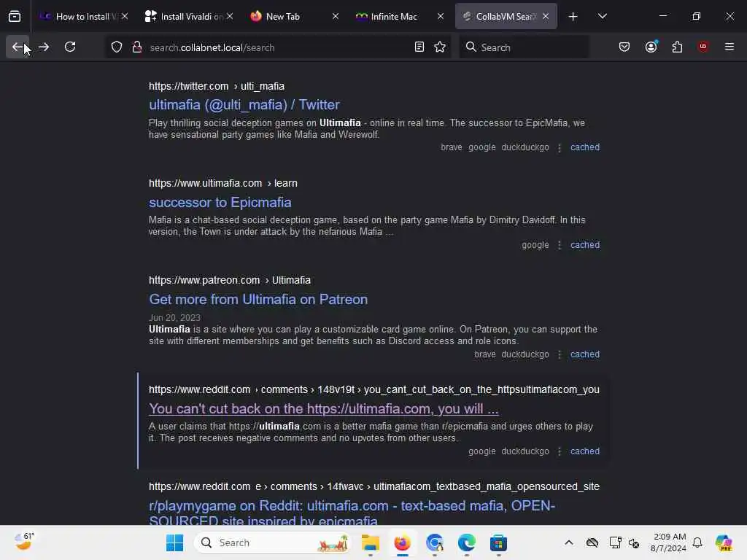This screenshot has height=560, width=747.
Task: Open File Explorer from the taskbar
Action: 370,542
